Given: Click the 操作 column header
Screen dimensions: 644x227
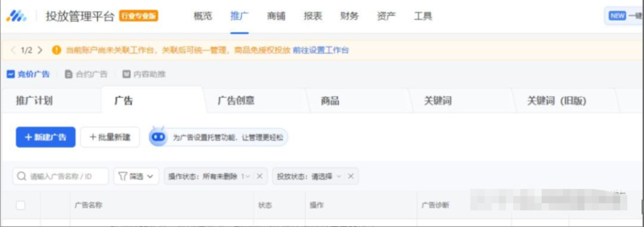Looking at the screenshot, I should [317, 205].
